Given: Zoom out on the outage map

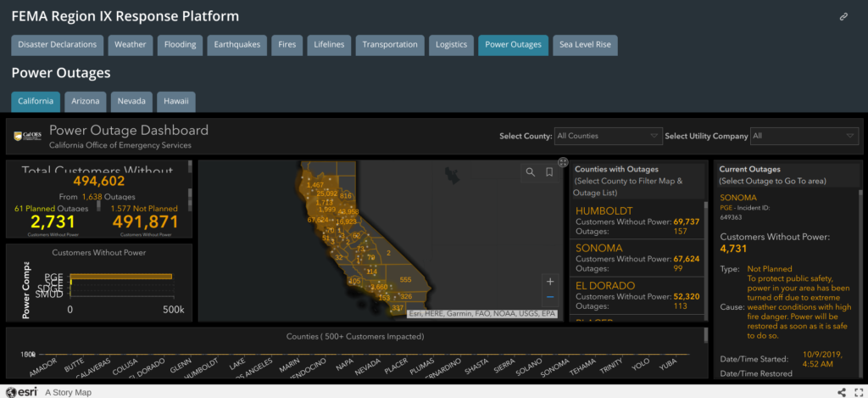Looking at the screenshot, I should point(550,297).
